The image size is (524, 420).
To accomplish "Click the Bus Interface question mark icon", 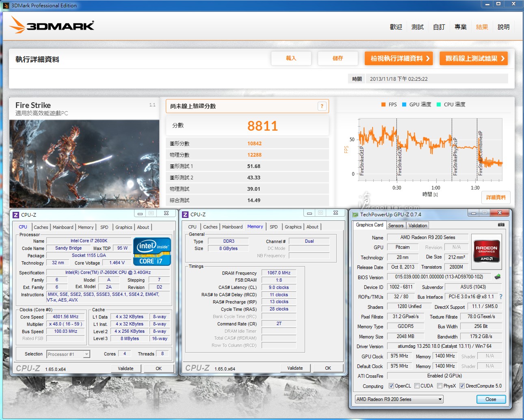I will tap(501, 297).
